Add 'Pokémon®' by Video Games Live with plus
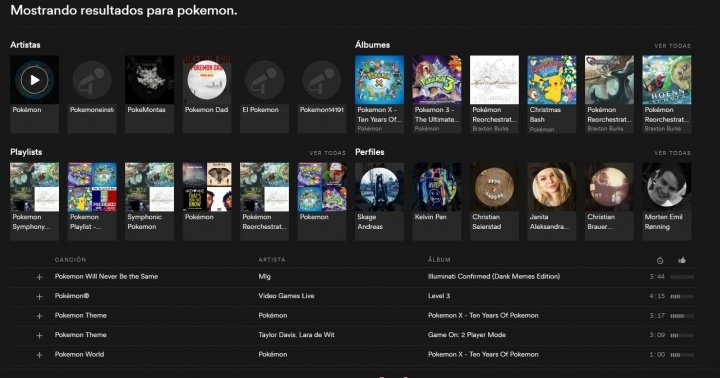The width and height of the screenshot is (720, 378). click(39, 297)
